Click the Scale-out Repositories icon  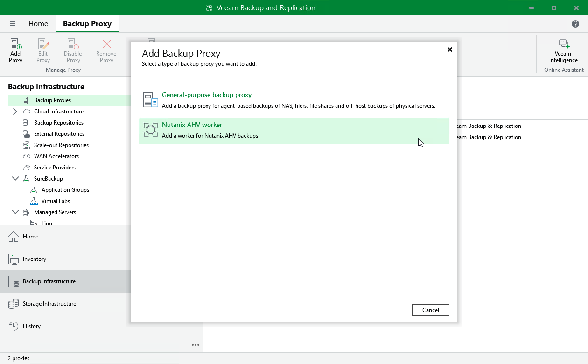tap(26, 145)
